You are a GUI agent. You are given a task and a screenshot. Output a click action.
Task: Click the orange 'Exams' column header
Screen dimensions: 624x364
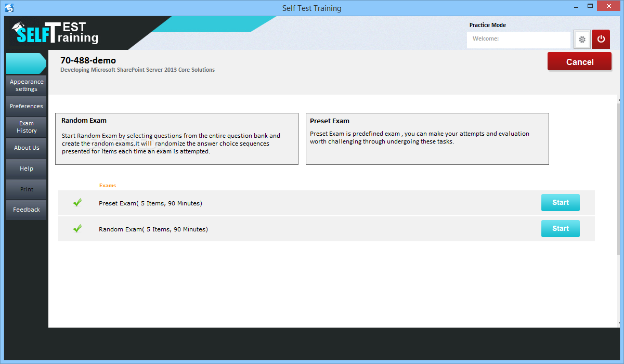tap(108, 186)
